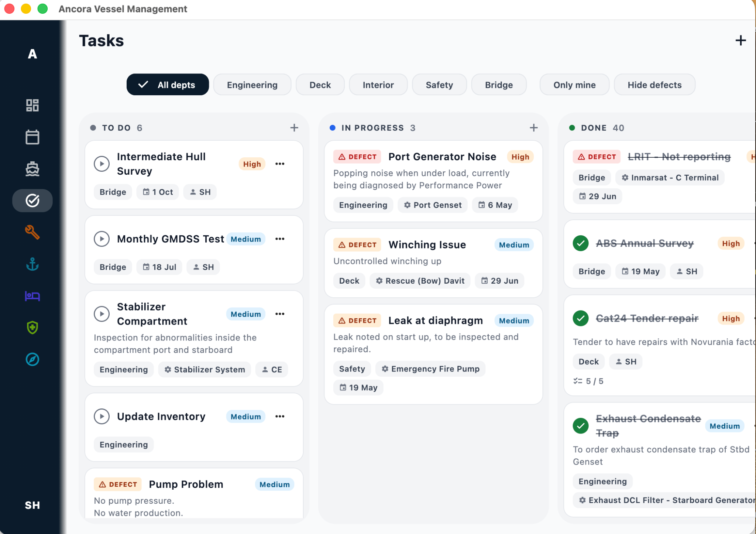Open more options for Intermediate Hull Survey
756x534 pixels.
point(280,164)
